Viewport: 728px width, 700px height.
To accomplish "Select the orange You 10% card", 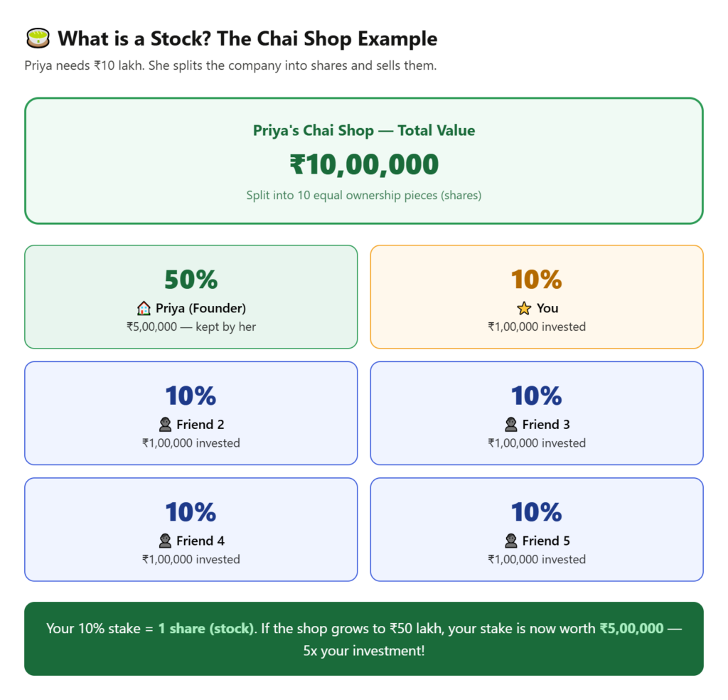I will tap(537, 297).
